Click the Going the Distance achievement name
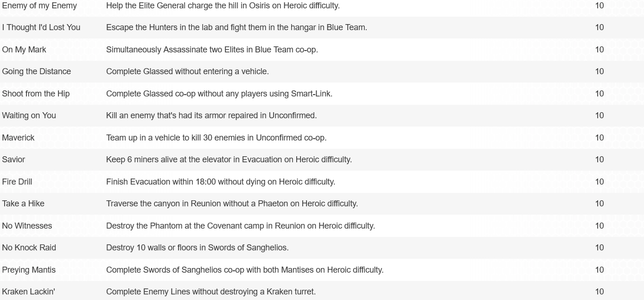 coord(37,71)
